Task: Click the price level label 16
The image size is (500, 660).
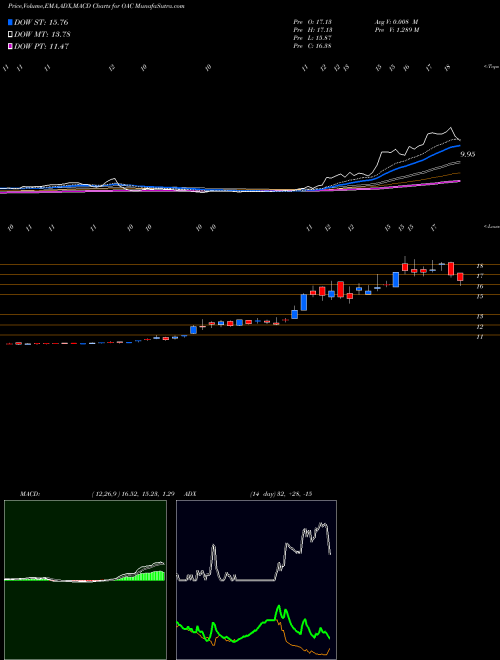Action: (x=479, y=286)
